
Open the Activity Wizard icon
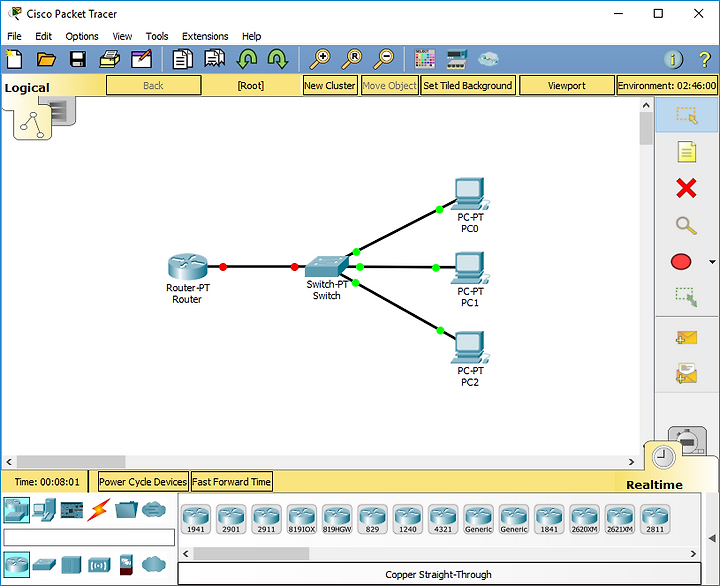pos(141,59)
